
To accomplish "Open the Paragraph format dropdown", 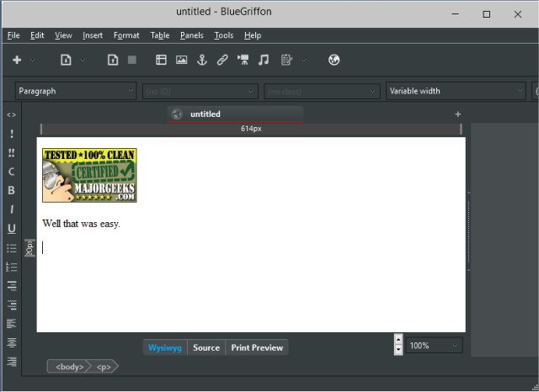I will pos(76,91).
